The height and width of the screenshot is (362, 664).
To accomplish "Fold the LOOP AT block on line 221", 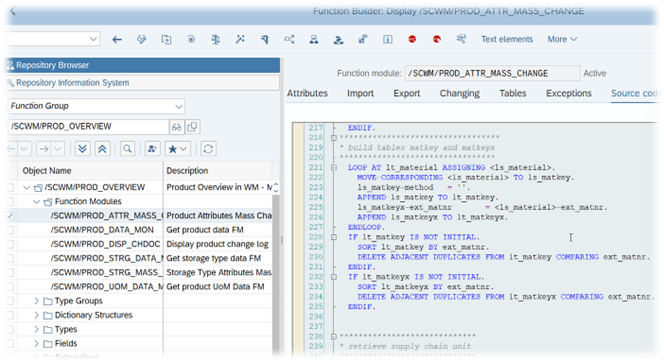I will (x=334, y=168).
